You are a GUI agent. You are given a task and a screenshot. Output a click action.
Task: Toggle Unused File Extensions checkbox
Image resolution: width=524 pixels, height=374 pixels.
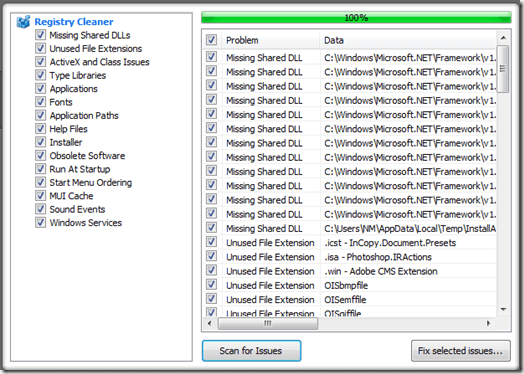pyautogui.click(x=40, y=48)
